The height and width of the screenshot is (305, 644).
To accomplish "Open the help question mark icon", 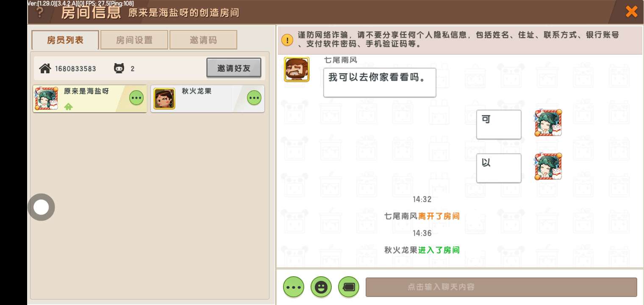I will click(x=40, y=12).
